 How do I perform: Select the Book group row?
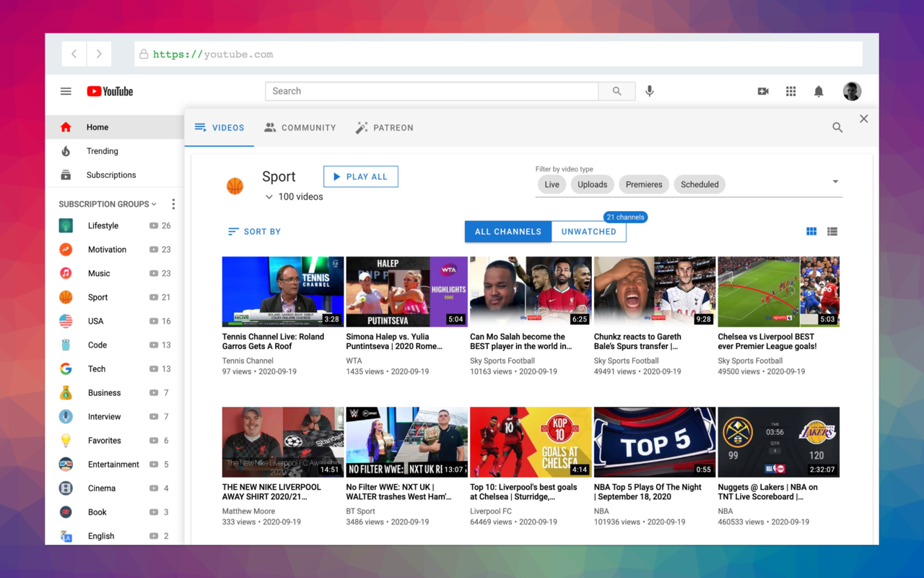click(x=115, y=512)
